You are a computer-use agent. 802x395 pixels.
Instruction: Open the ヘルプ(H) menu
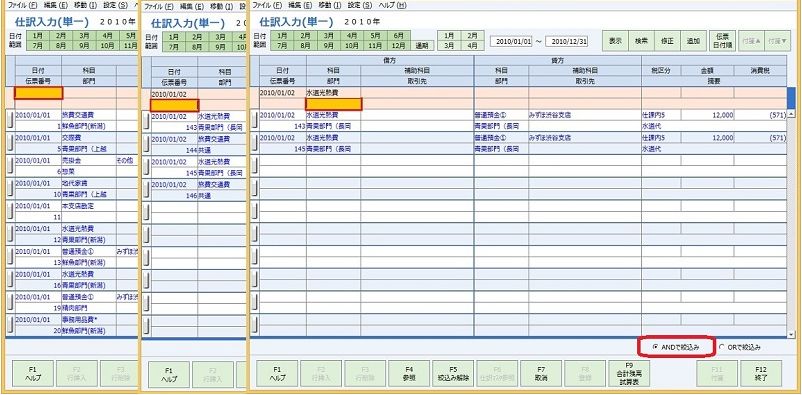point(393,6)
